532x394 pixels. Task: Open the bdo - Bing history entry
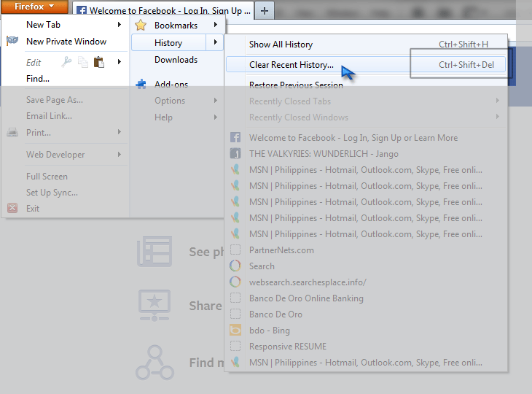[x=270, y=331]
